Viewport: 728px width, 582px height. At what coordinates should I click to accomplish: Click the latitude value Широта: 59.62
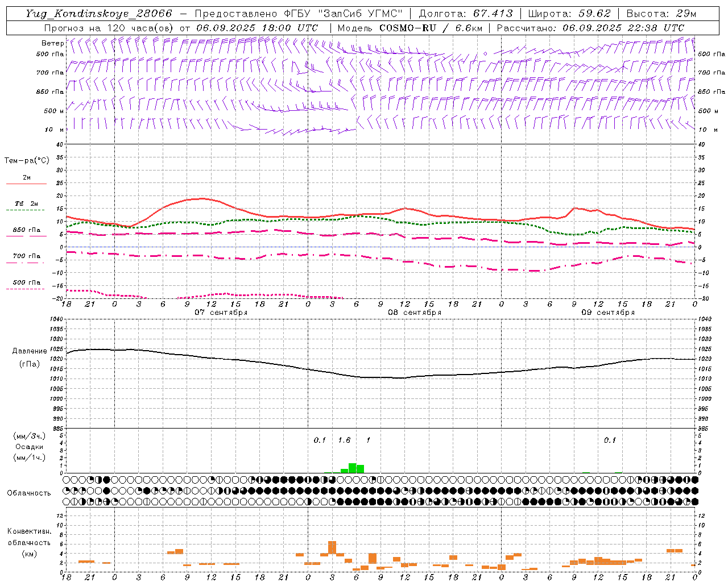(x=569, y=14)
